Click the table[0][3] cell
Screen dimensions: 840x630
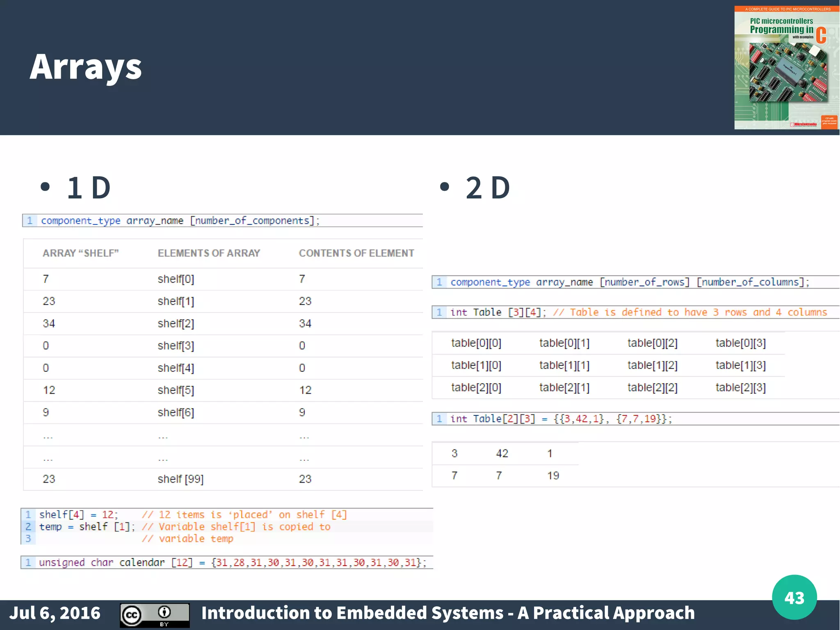click(x=741, y=343)
